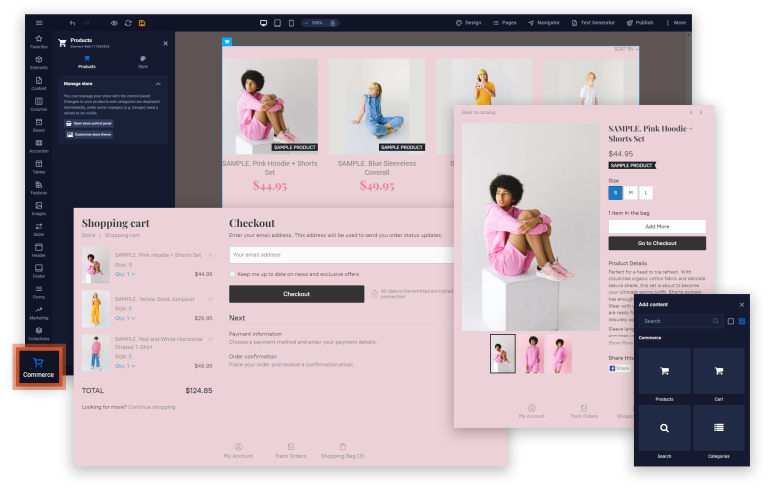768x488 pixels.
Task: Collapse the Manage store section
Action: (157, 84)
